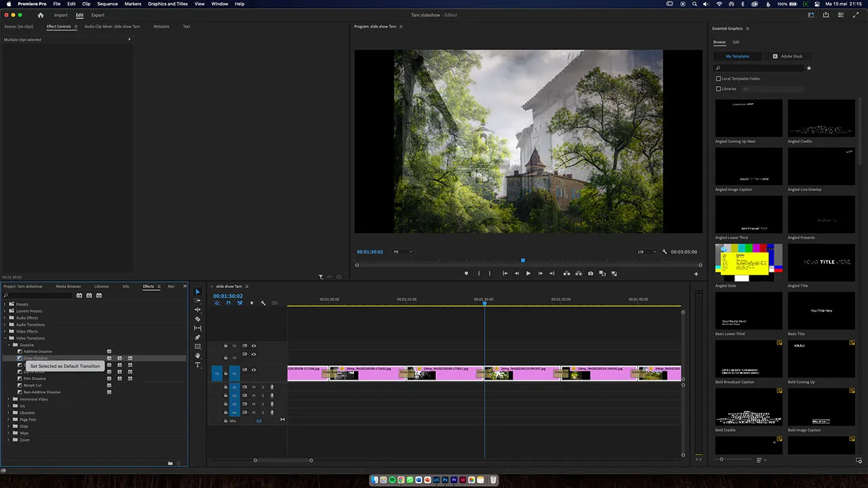
Task: Pick the Hand tool
Action: pyautogui.click(x=197, y=355)
